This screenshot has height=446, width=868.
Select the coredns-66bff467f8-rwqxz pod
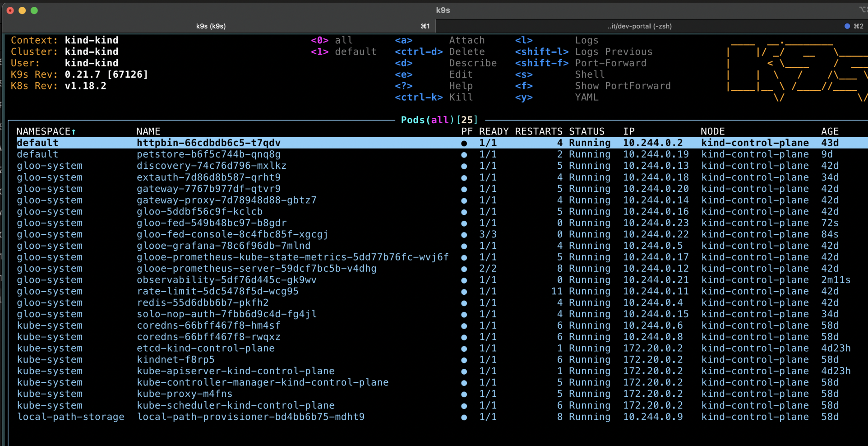[208, 337]
